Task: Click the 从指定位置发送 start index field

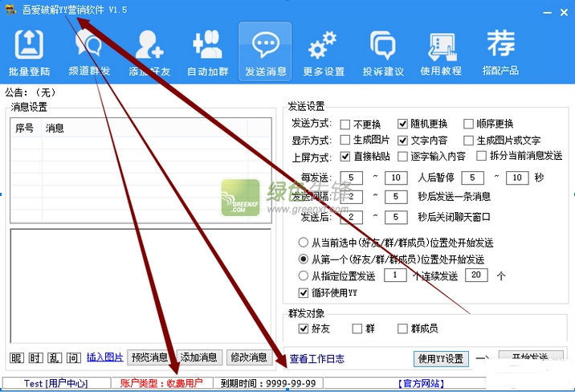Action: (x=395, y=275)
